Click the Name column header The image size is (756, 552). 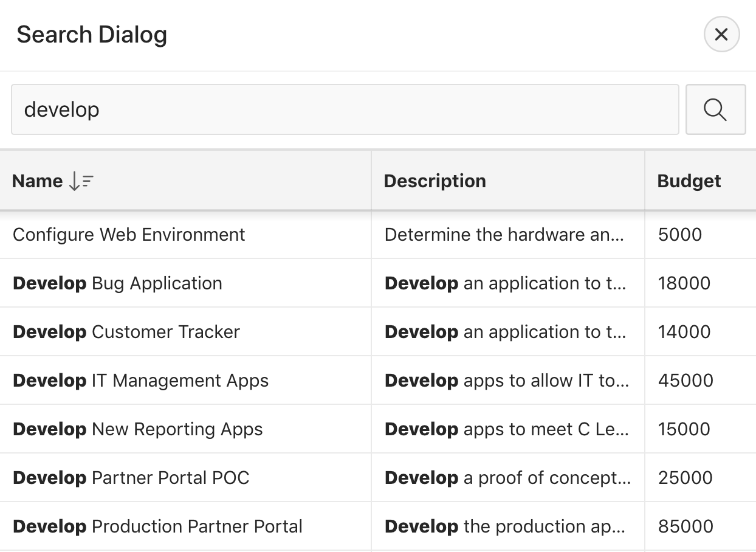[38, 181]
